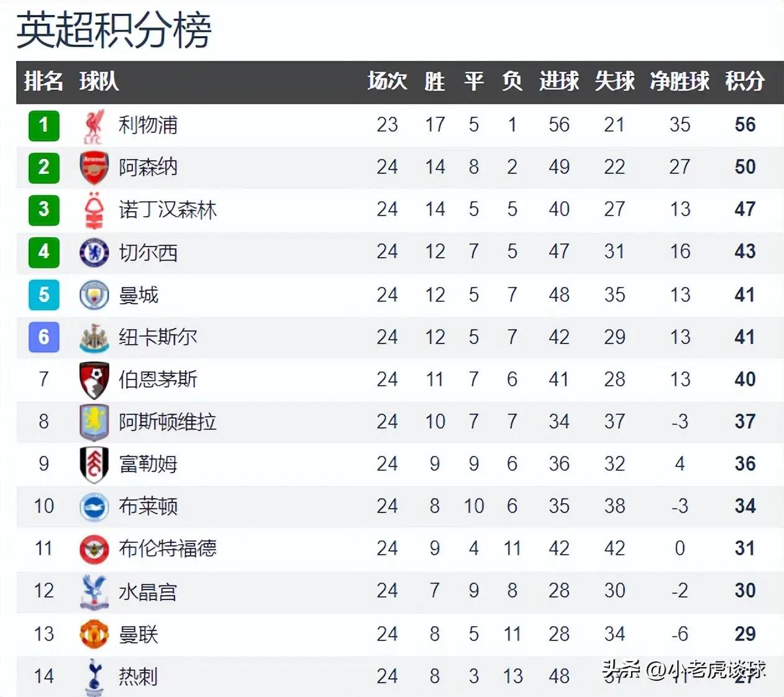
Task: Click the Manchester City badge
Action: coord(94,294)
